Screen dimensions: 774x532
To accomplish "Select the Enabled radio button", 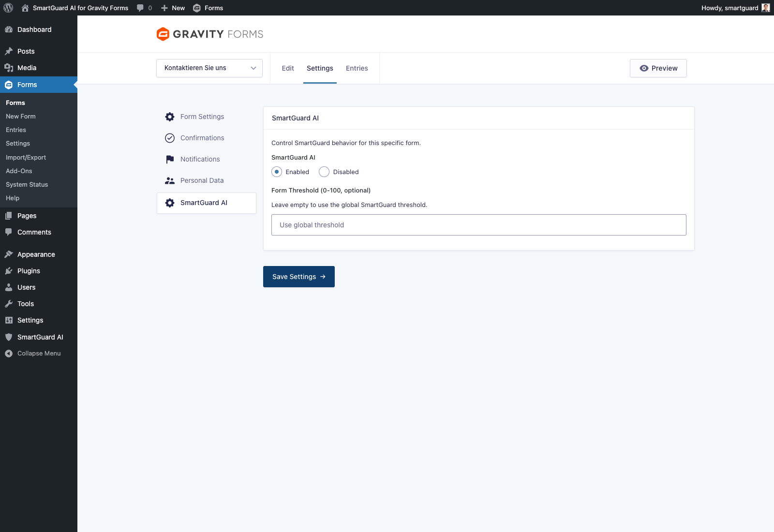I will [x=277, y=172].
